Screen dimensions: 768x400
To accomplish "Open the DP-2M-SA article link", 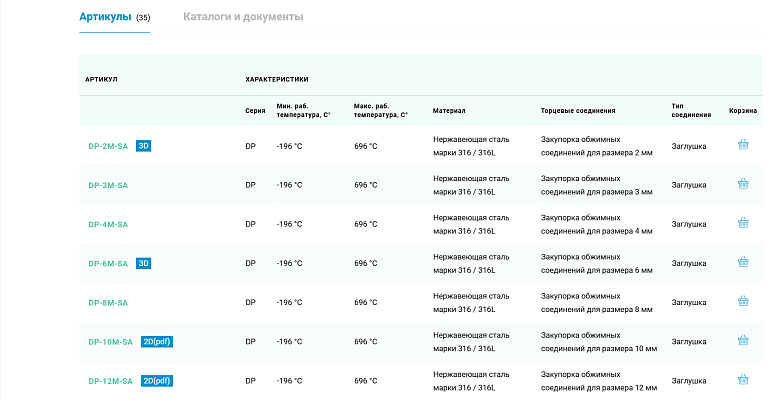I will pyautogui.click(x=108, y=146).
